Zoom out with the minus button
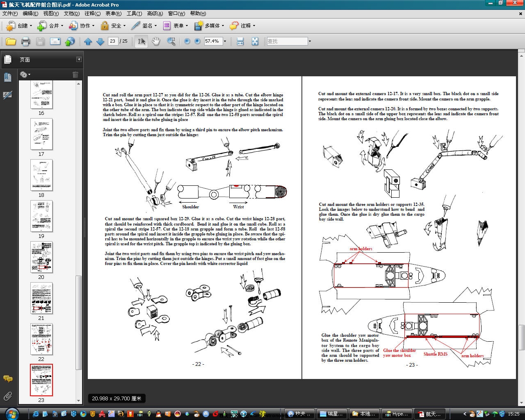This screenshot has width=525, height=420. 187,41
